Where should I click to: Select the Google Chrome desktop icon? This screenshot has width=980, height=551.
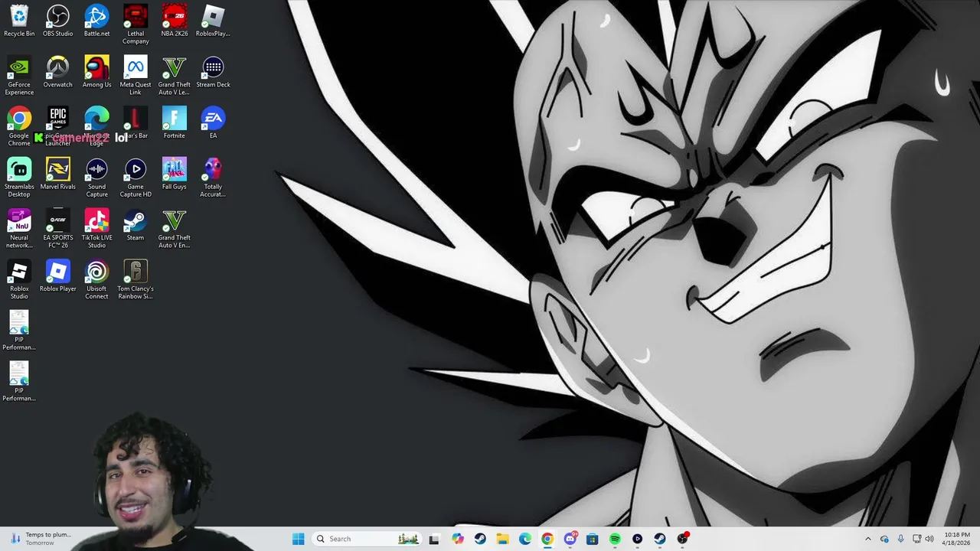19,126
